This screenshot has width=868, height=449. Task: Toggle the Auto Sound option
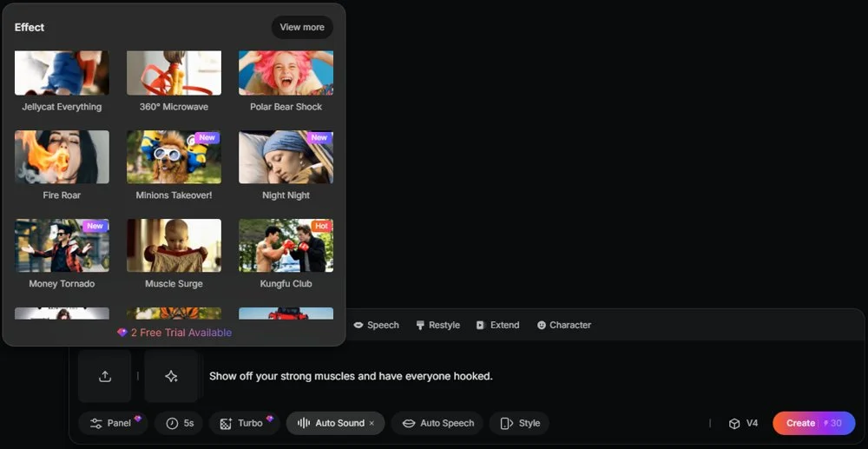tap(332, 423)
